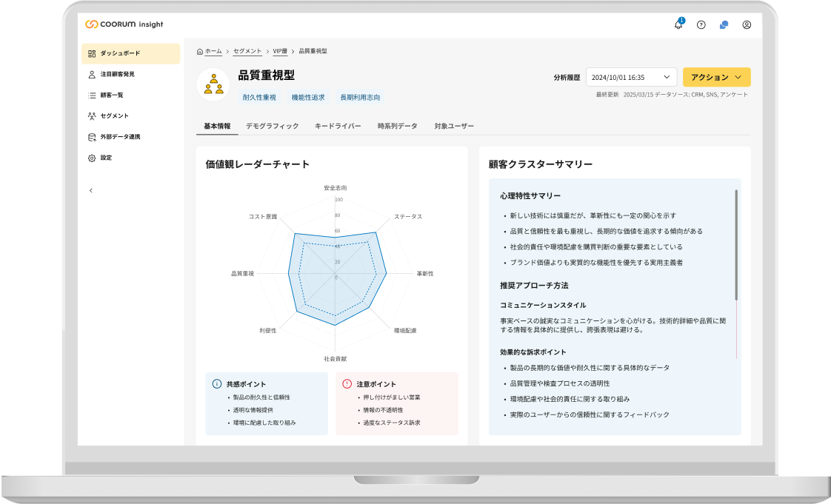
Task: Select 外部データ連携 in the sidebar
Action: click(x=131, y=137)
